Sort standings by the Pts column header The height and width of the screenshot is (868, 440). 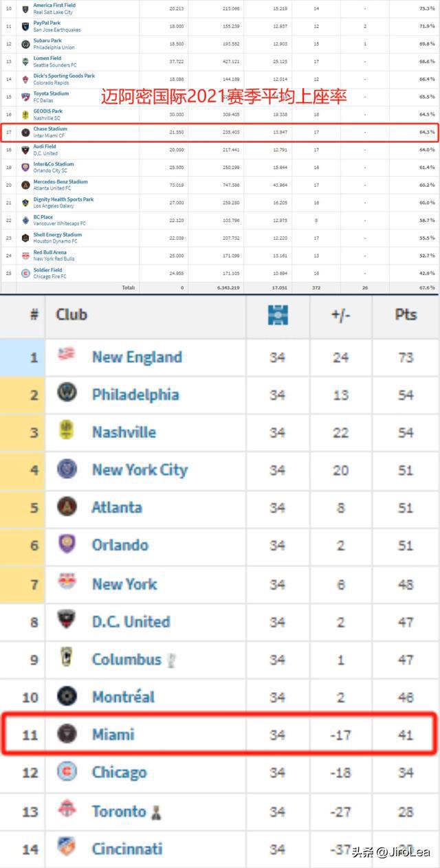tap(406, 315)
